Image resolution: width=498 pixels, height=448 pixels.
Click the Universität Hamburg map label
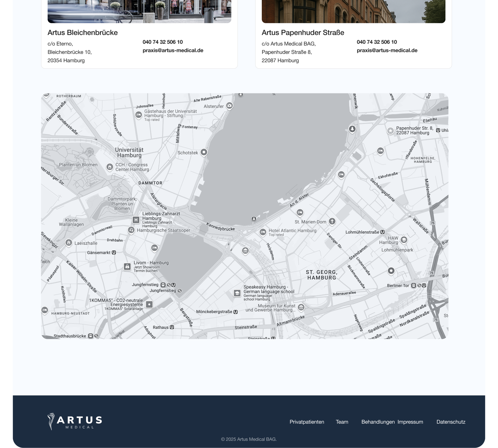click(x=129, y=153)
